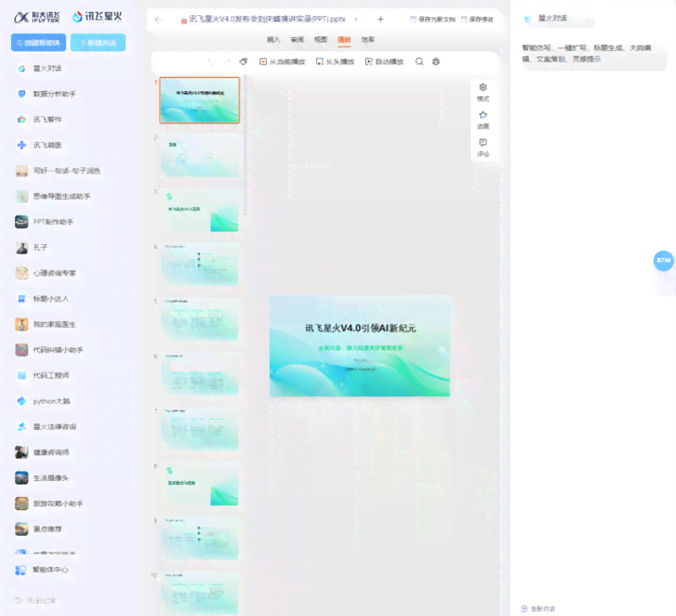676x616 pixels.
Task: Click the plus icon to add a tab
Action: pos(380,19)
